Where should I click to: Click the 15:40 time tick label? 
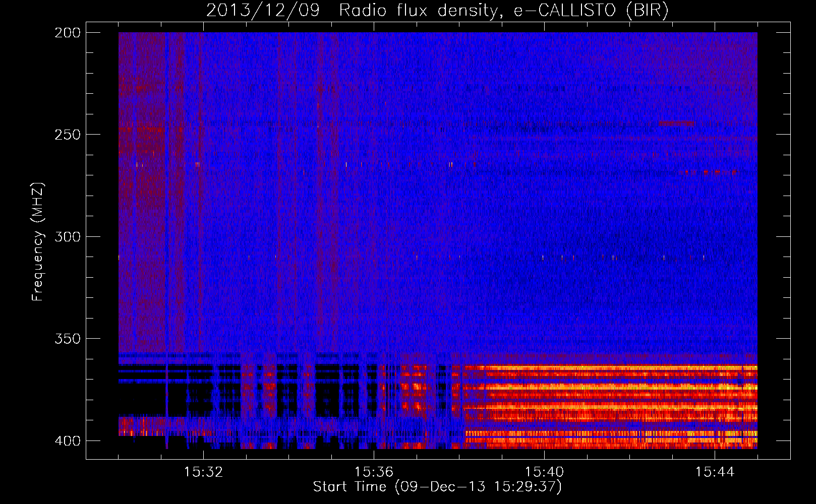click(x=544, y=472)
